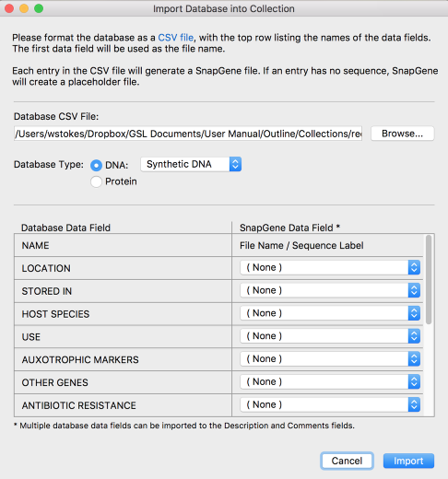Select the DNA radio button
Screen dimensions: 448x479
pyautogui.click(x=96, y=165)
